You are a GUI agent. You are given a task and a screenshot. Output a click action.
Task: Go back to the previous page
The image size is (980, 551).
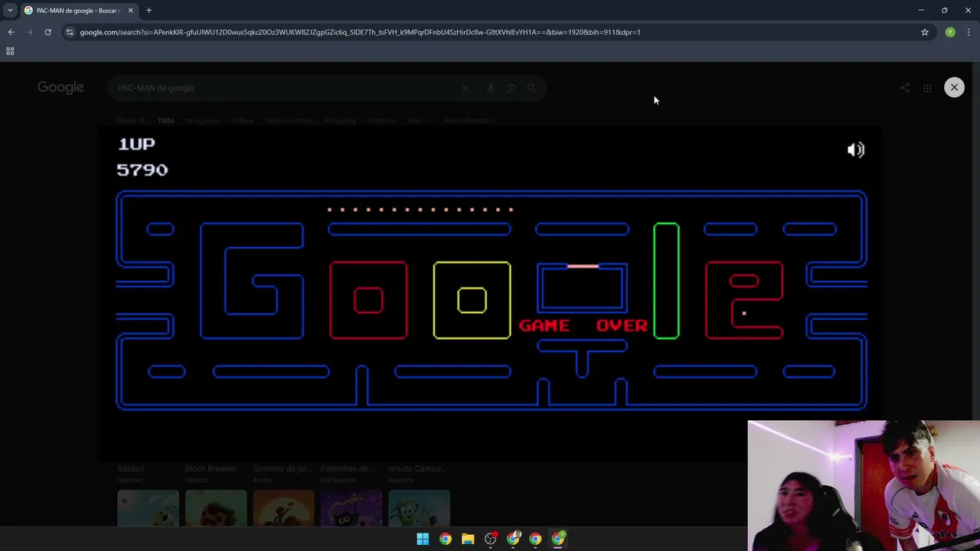[x=11, y=32]
